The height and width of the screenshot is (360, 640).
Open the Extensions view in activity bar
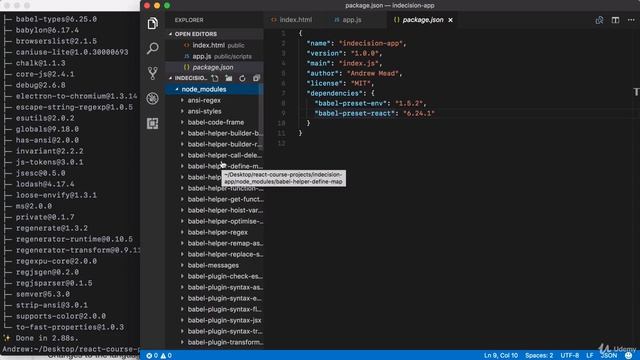[x=153, y=123]
